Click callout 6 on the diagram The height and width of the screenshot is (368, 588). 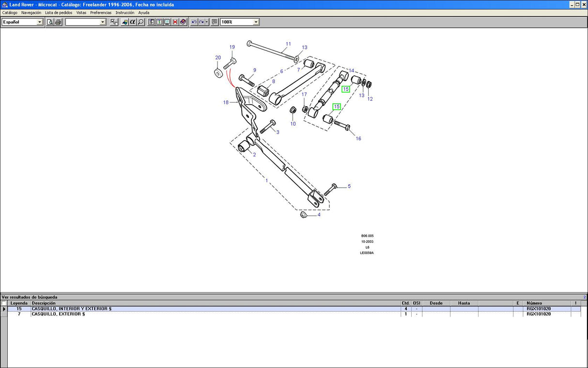pyautogui.click(x=281, y=71)
